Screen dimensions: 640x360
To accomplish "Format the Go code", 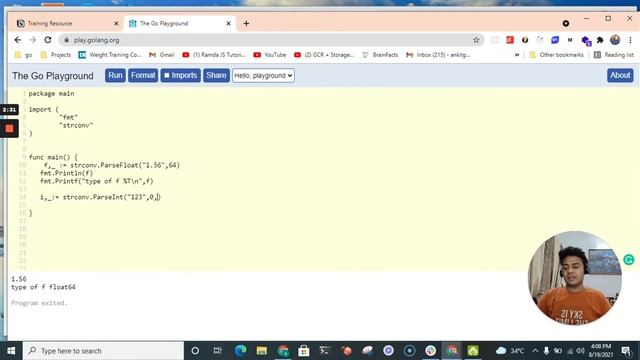I will [x=143, y=76].
